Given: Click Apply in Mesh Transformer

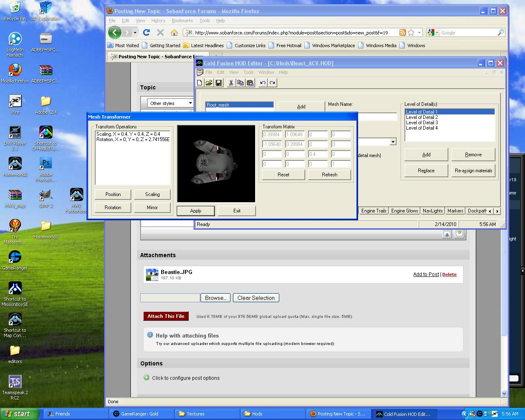Looking at the screenshot, I should tap(196, 211).
